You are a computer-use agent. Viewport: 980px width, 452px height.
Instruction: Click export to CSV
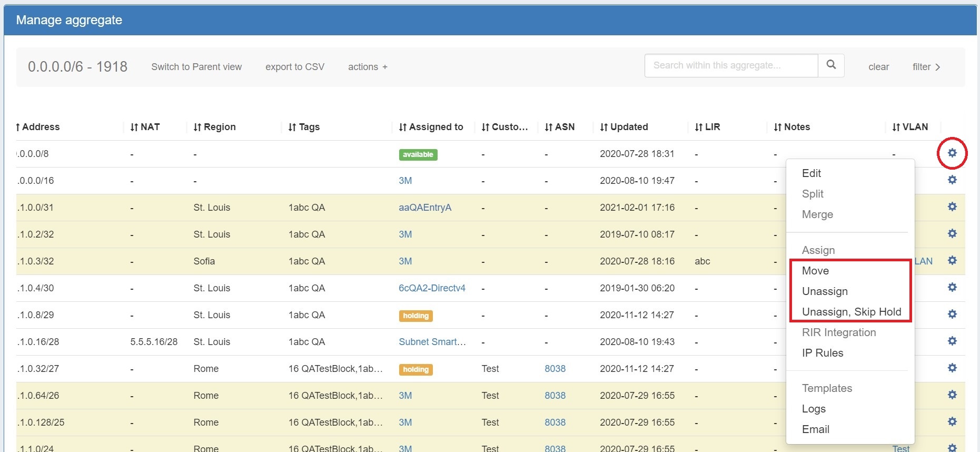(x=295, y=67)
